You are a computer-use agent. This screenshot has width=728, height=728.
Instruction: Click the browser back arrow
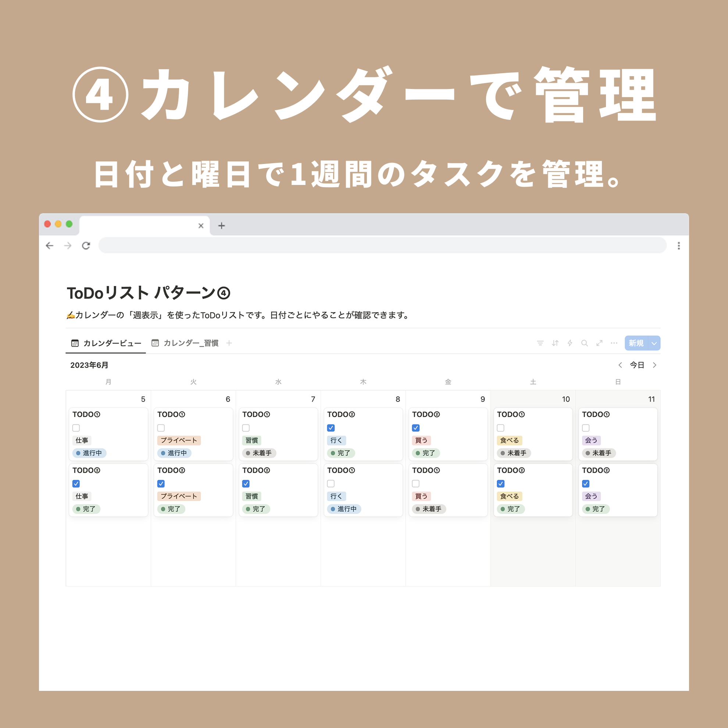coord(49,246)
